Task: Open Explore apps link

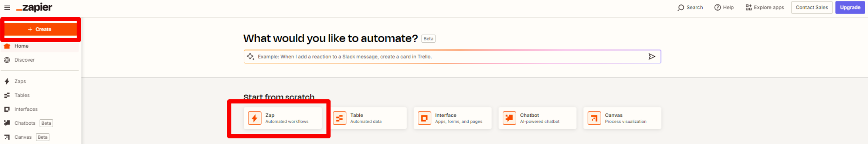Action: coord(769,7)
